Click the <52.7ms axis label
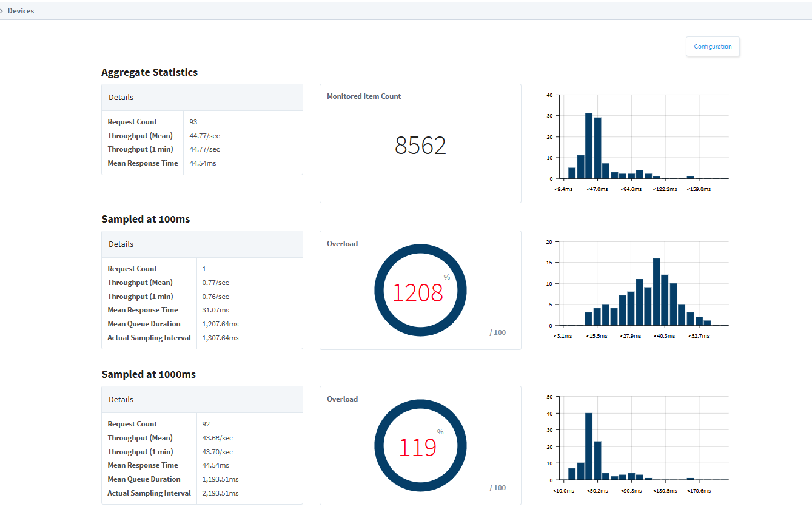Viewport: 812px width, 515px height. point(699,336)
